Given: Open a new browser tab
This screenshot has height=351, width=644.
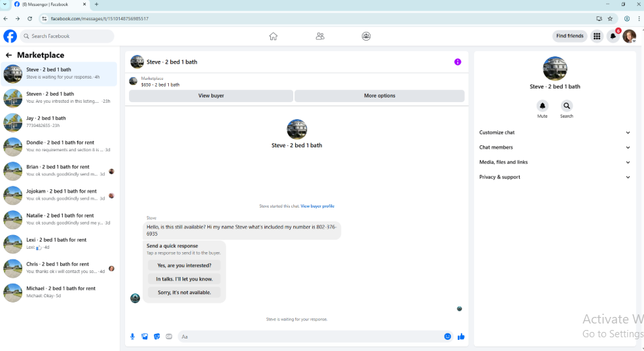Looking at the screenshot, I should pos(96,4).
